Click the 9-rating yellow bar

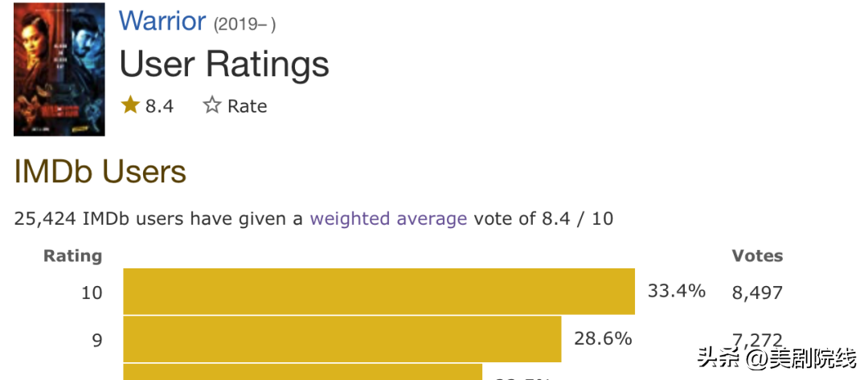point(342,339)
